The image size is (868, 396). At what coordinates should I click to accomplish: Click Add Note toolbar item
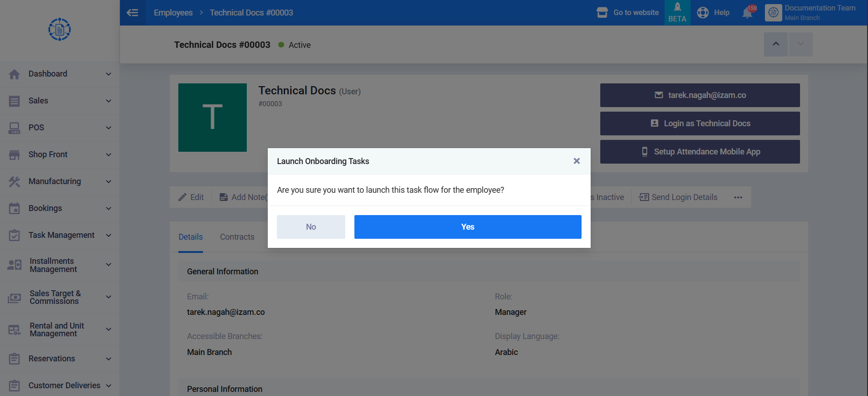point(243,197)
